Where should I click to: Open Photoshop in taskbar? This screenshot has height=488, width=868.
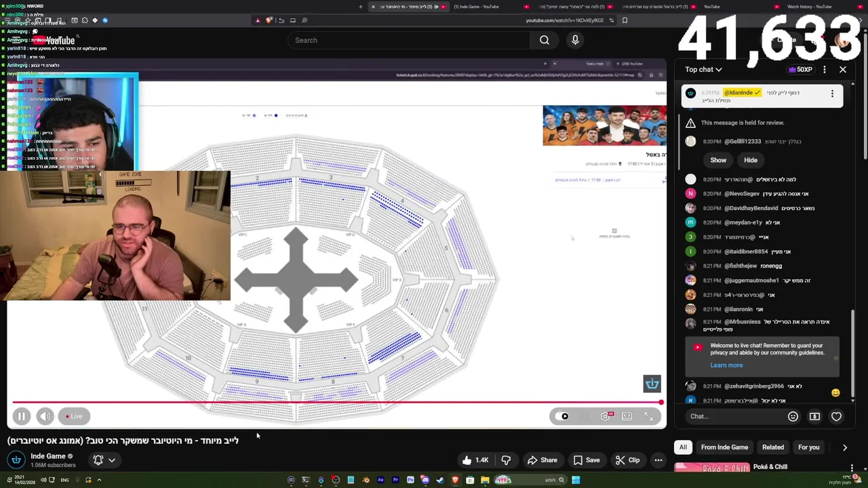(x=411, y=480)
